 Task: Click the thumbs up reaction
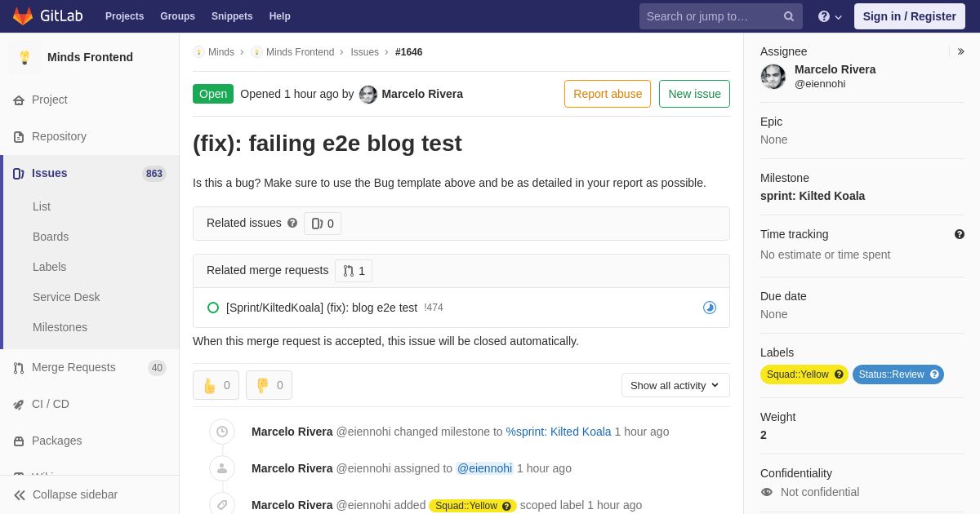pos(216,385)
